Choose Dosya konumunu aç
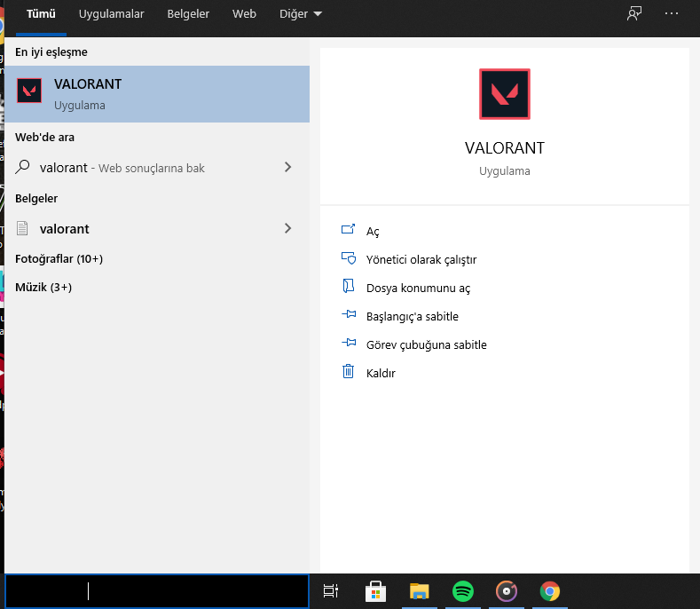The width and height of the screenshot is (700, 609). (418, 288)
